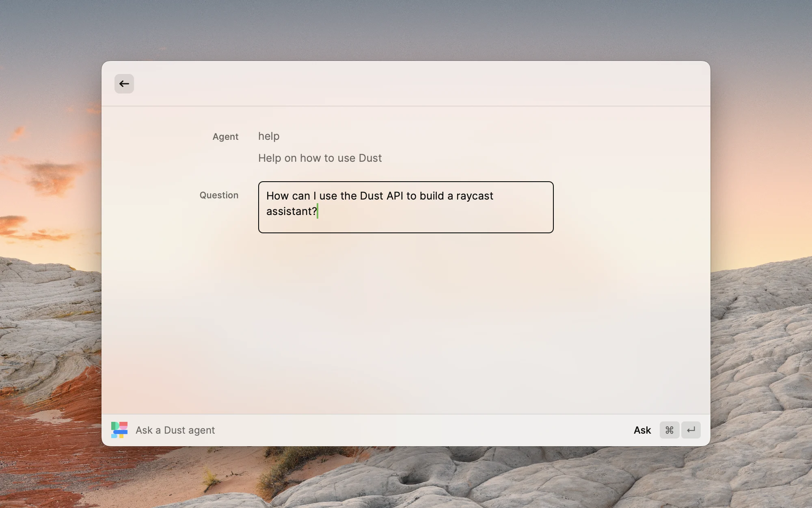Click the "Ask a Dust agent" command title
Viewport: 812px width, 508px height.
(175, 430)
